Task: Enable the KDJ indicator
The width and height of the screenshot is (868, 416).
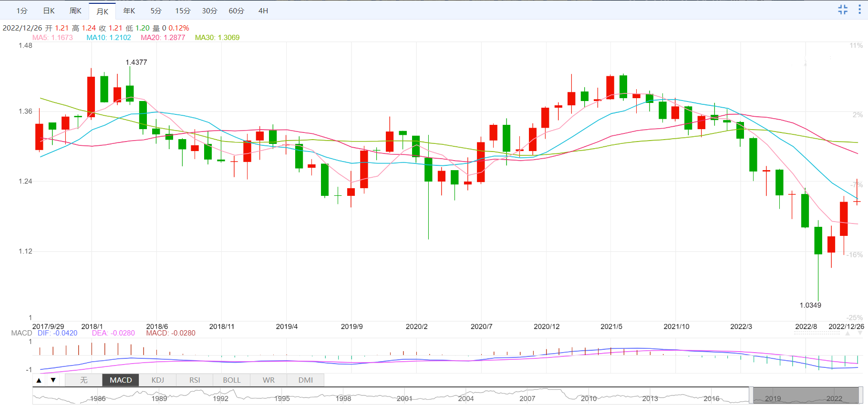Action: pos(157,380)
